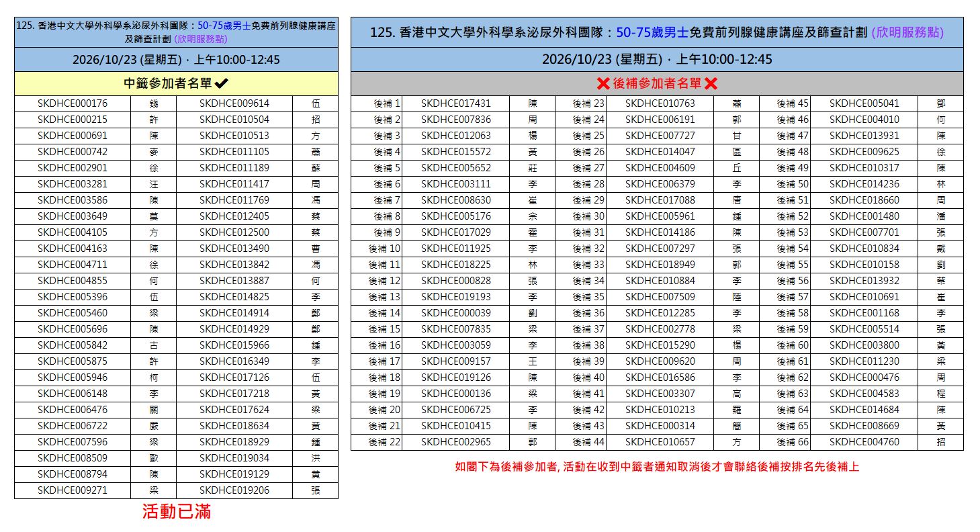This screenshot has height=532, width=980.
Task: Click the red X before 後補參加者名單
Action: coord(603,83)
